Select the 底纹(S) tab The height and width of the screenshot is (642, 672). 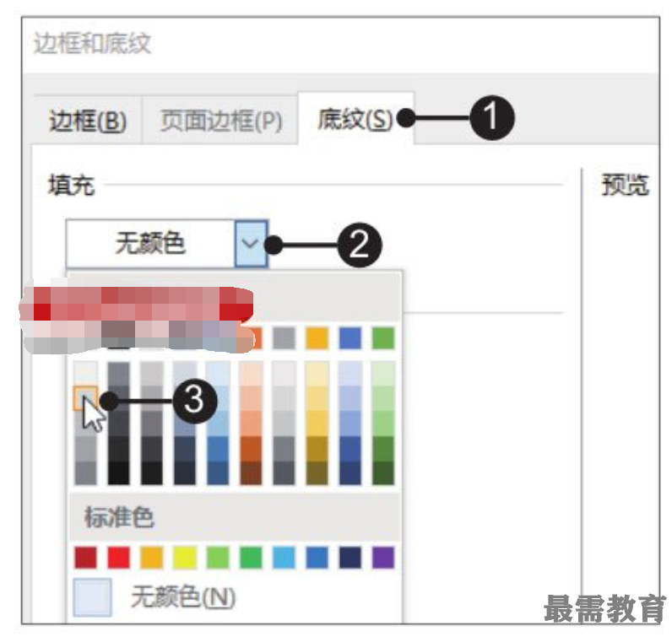pyautogui.click(x=355, y=119)
